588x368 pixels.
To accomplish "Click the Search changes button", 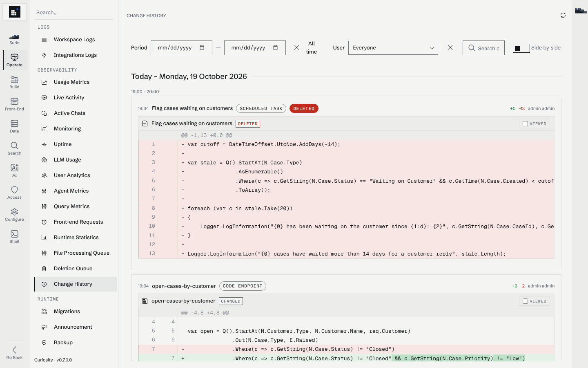I will (x=483, y=48).
